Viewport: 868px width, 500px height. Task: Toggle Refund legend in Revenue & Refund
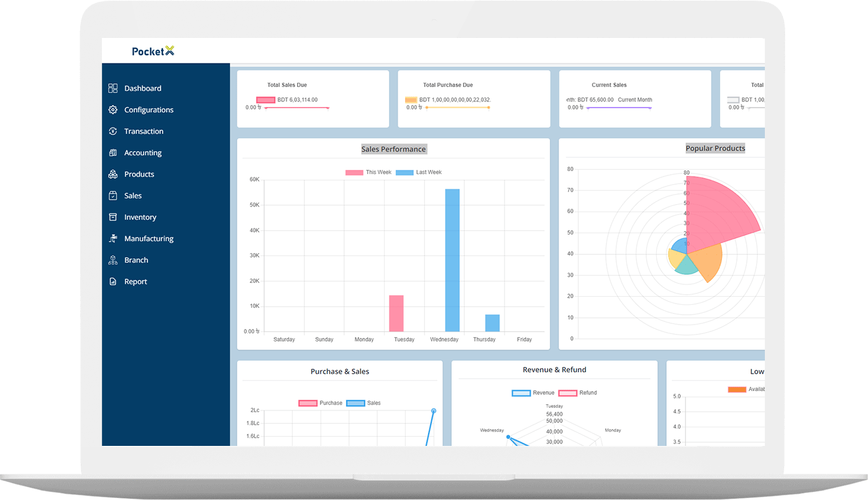point(578,393)
